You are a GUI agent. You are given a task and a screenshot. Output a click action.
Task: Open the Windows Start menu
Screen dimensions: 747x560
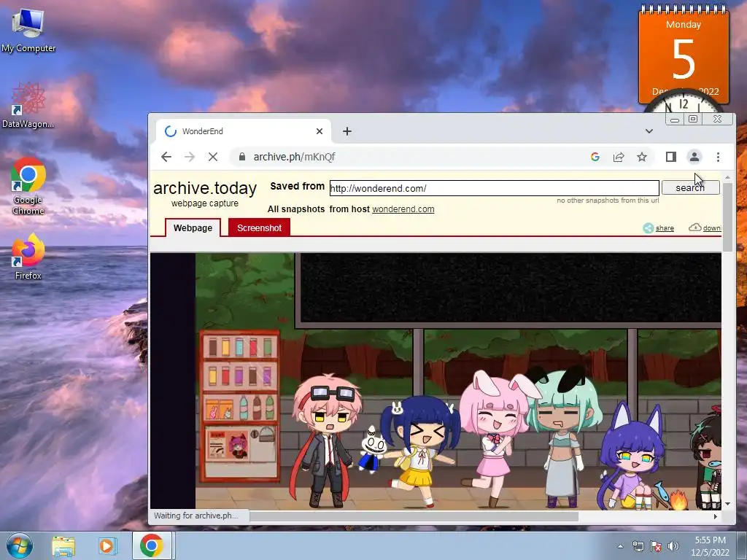point(20,545)
